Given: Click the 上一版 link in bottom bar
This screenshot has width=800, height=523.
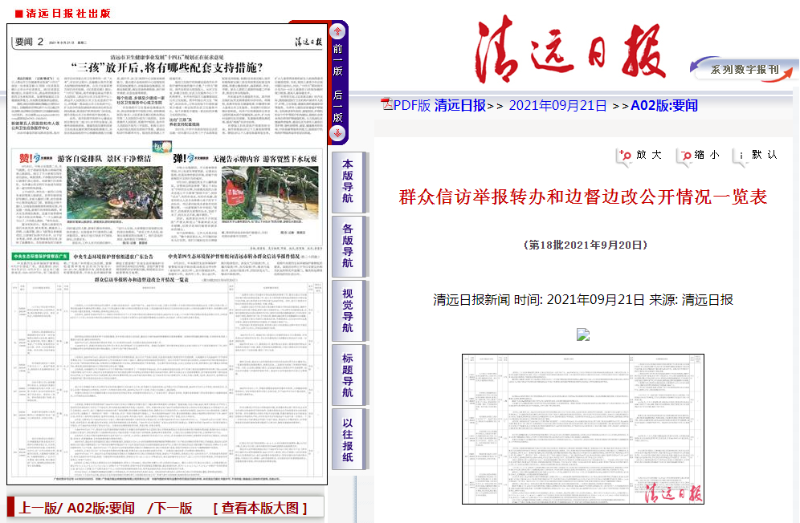Looking at the screenshot, I should [40, 508].
